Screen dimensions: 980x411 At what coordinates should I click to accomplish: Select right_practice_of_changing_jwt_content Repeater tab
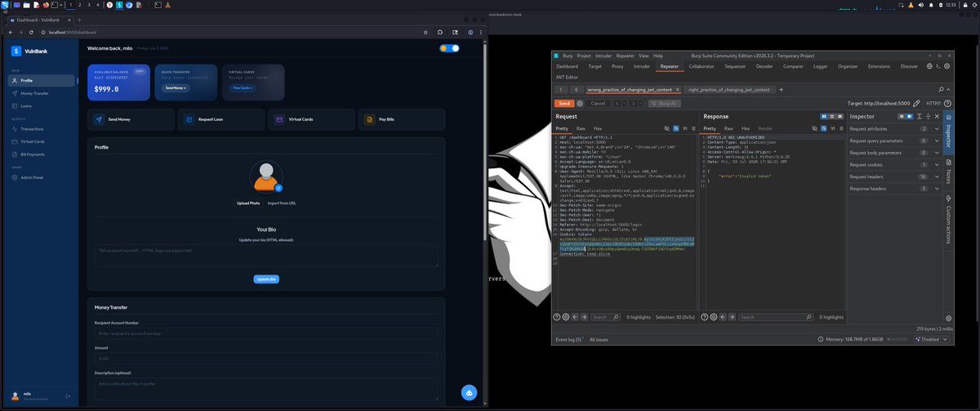tap(728, 89)
